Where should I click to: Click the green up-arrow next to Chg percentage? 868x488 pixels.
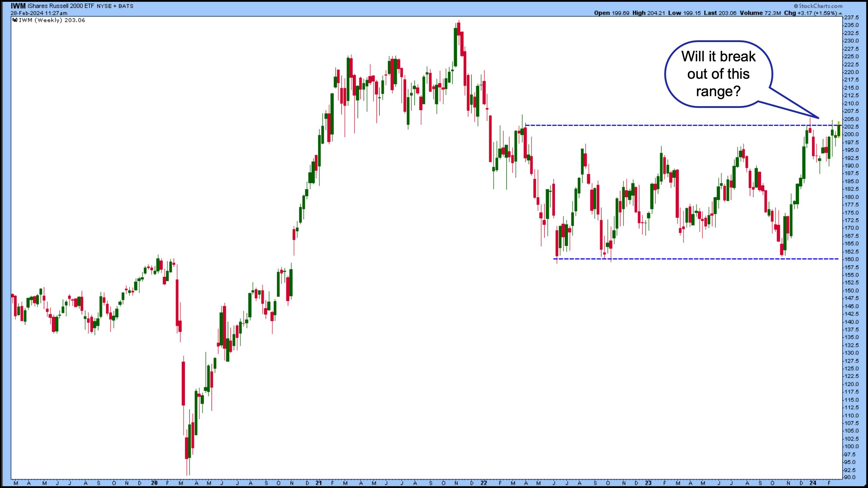(840, 14)
